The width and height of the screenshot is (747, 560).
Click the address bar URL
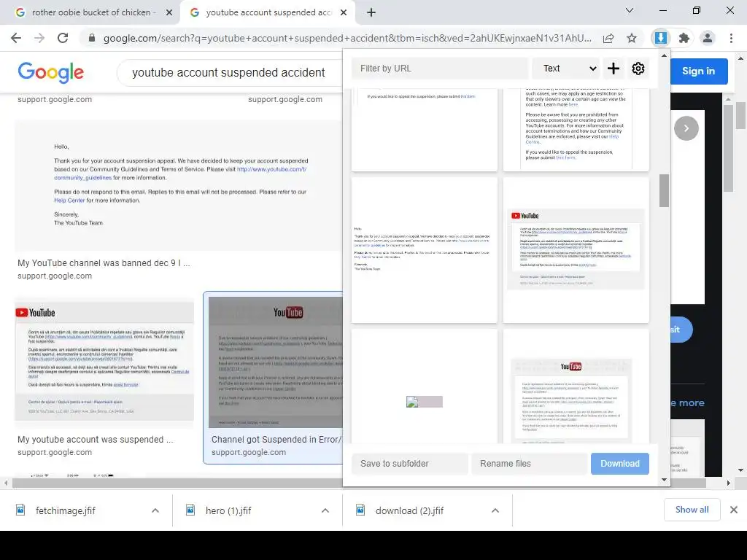pos(347,38)
